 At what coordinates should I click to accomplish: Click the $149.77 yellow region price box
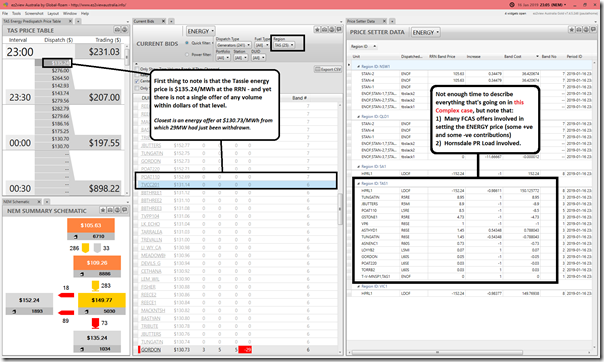click(102, 300)
